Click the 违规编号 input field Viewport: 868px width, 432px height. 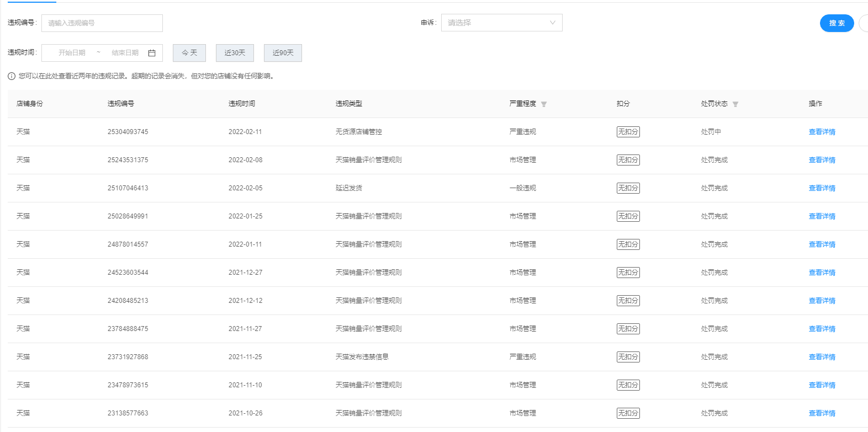coord(102,23)
